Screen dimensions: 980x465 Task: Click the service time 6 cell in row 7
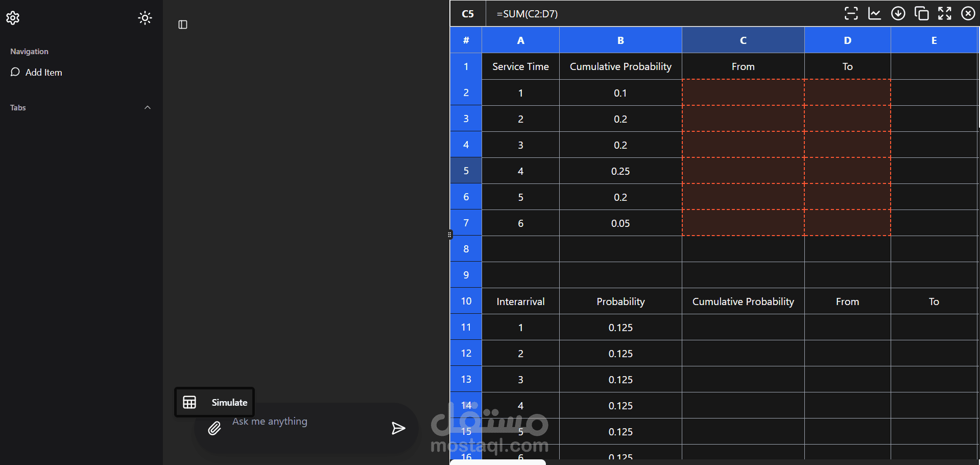pyautogui.click(x=520, y=223)
